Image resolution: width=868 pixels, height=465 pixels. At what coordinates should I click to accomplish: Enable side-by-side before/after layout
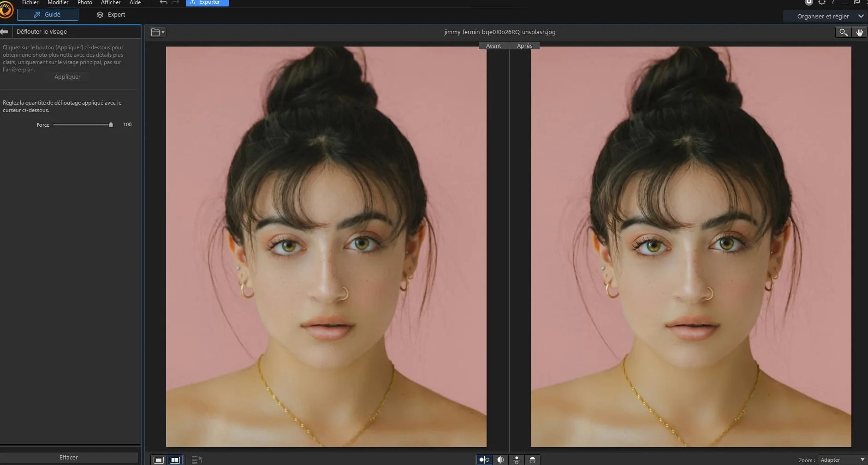(x=484, y=459)
